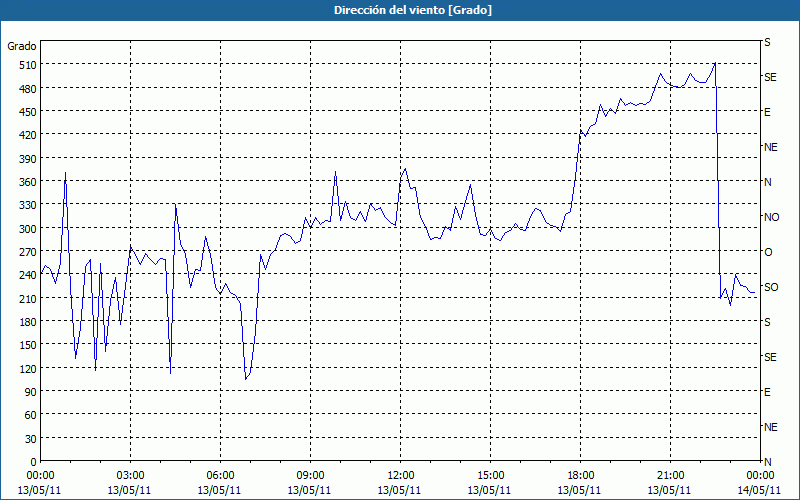
Task: Select the 'S' compass label level with 180
Action: click(x=767, y=322)
